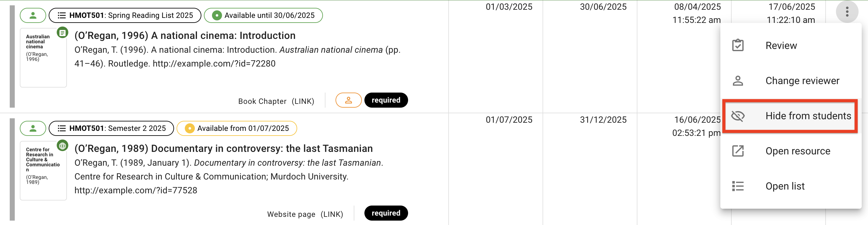Click the green person icon above the 1996 citation
The height and width of the screenshot is (225, 868).
click(33, 15)
